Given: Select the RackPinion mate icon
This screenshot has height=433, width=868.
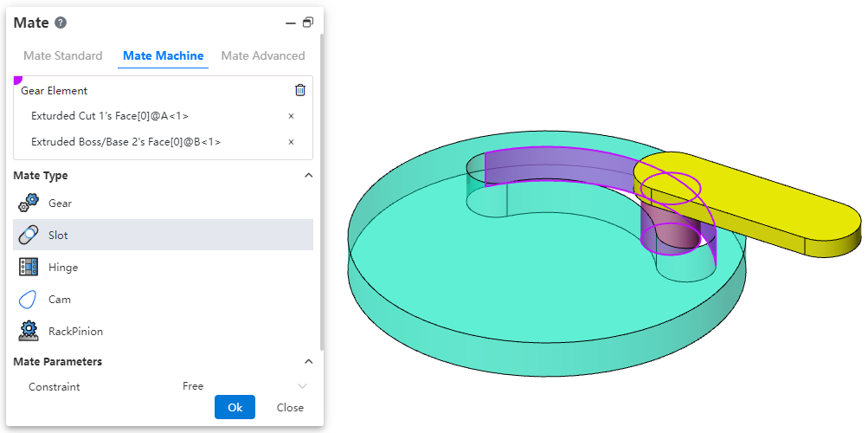Looking at the screenshot, I should [29, 332].
